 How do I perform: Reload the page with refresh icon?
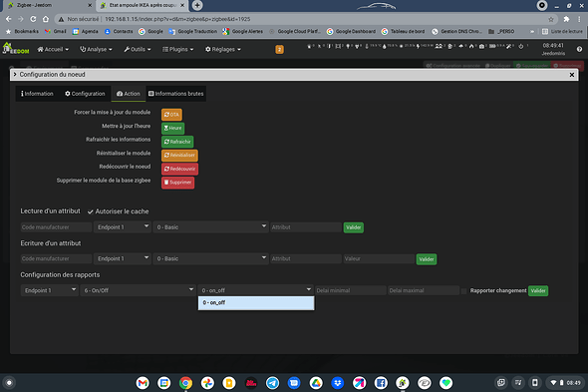[x=33, y=19]
